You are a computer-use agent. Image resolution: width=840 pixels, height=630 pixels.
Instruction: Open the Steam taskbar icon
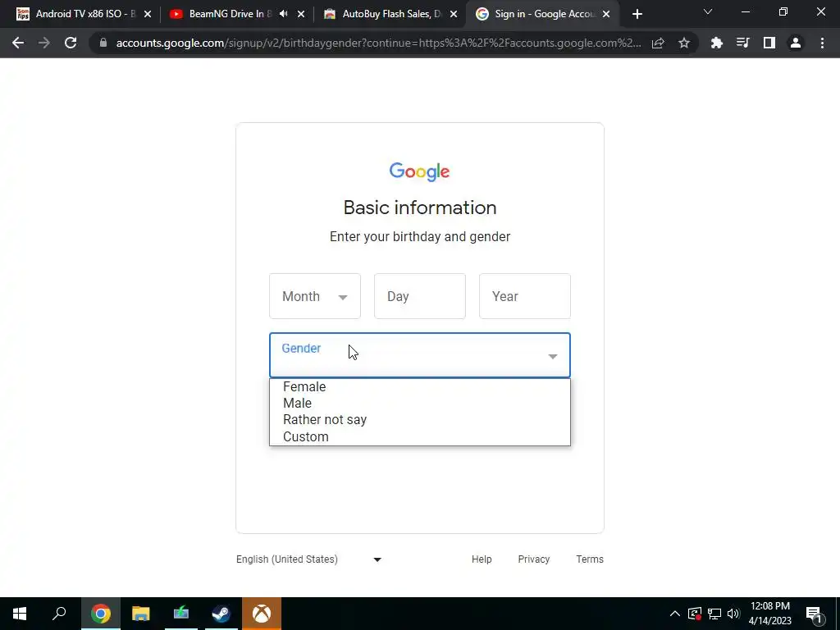pos(221,614)
